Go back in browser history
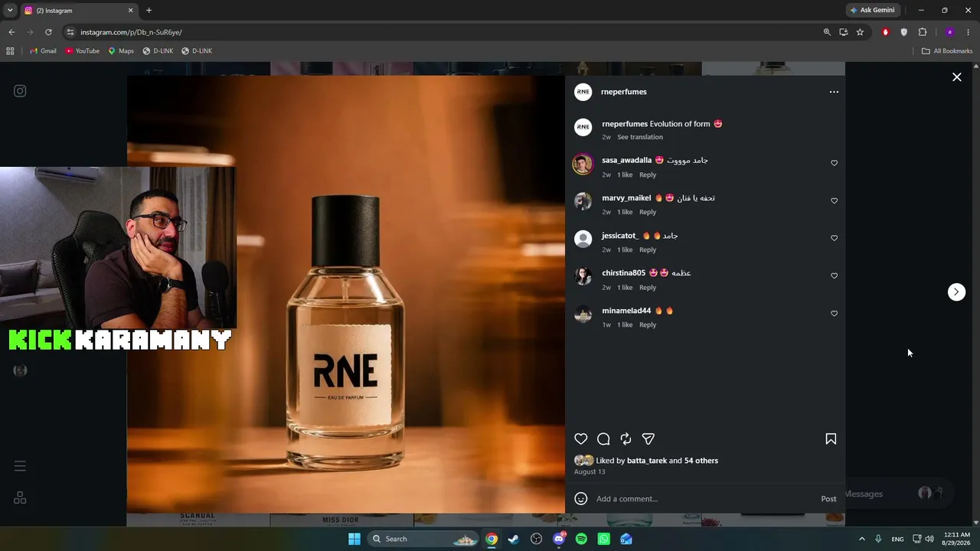Viewport: 980px width, 551px height. (x=11, y=32)
